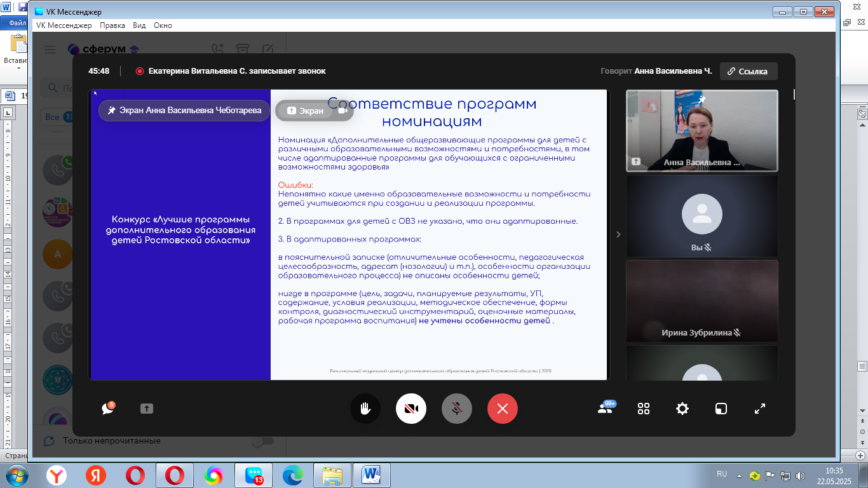Turn on the camera in the call
This screenshot has width=868, height=488.
(x=411, y=409)
